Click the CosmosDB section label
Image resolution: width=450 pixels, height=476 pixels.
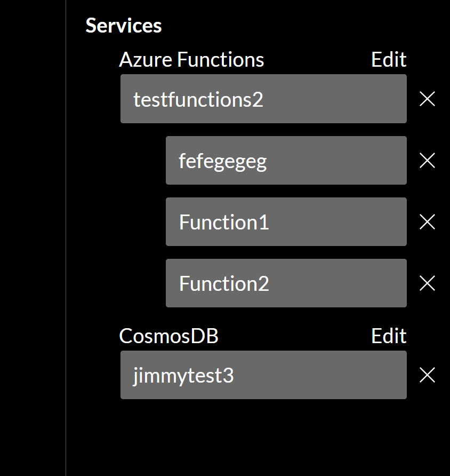click(168, 336)
